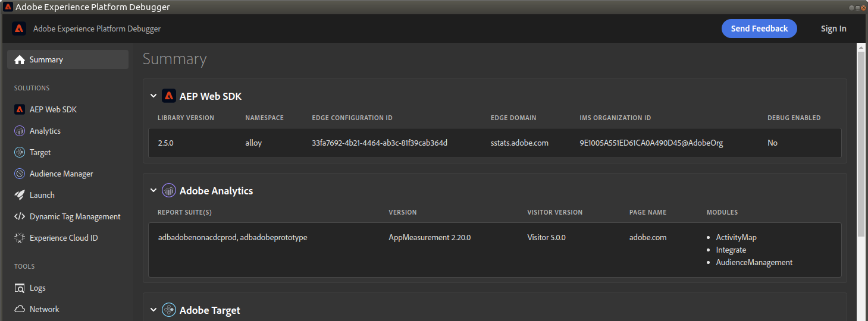This screenshot has height=321, width=868.
Task: Go to Analytics in the sidebar
Action: point(68,131)
